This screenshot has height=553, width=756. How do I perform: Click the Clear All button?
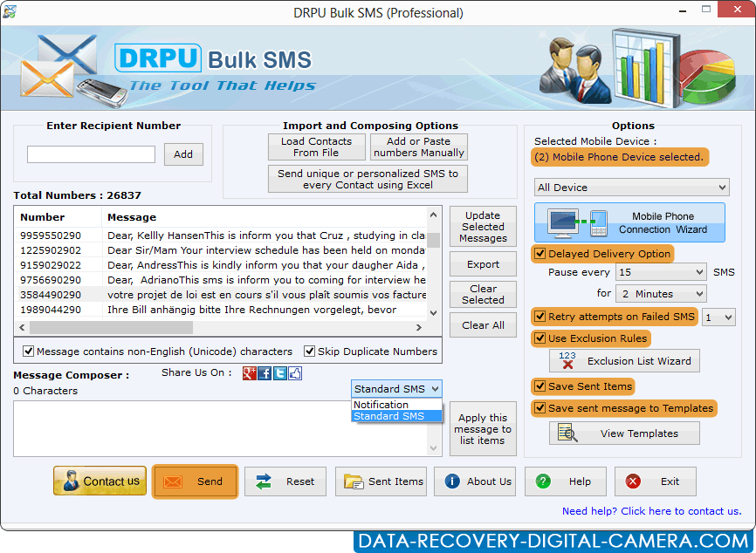[x=483, y=325]
